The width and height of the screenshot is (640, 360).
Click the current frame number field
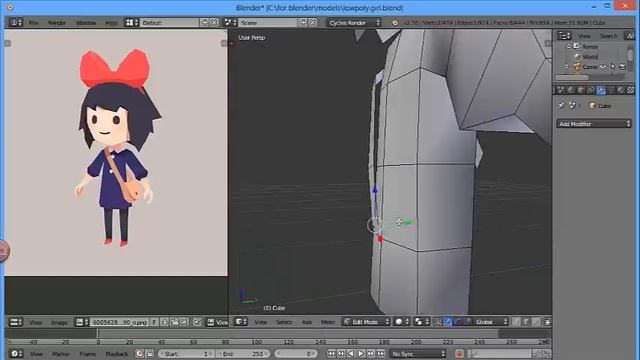pos(296,353)
